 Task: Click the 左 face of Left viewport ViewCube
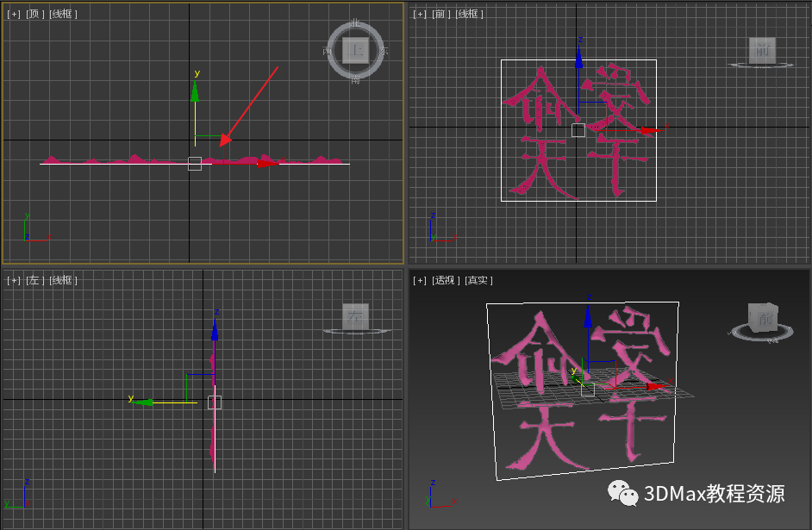[356, 316]
